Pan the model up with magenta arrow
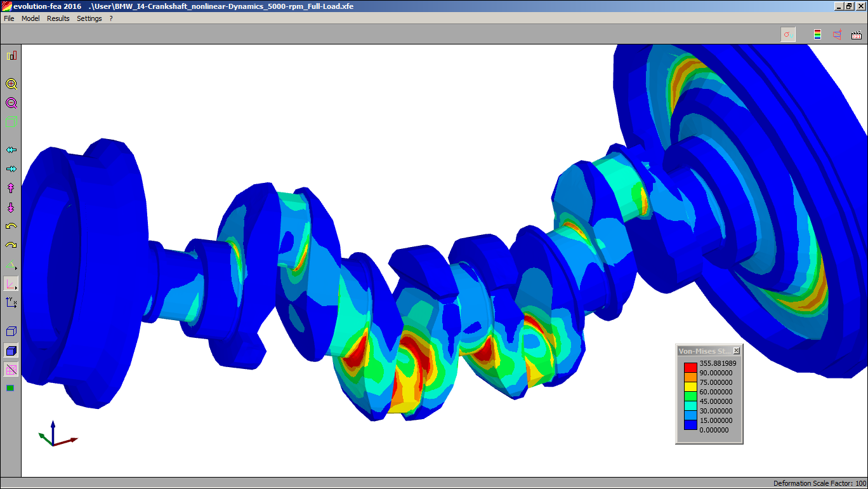868x489 pixels. pyautogui.click(x=11, y=188)
